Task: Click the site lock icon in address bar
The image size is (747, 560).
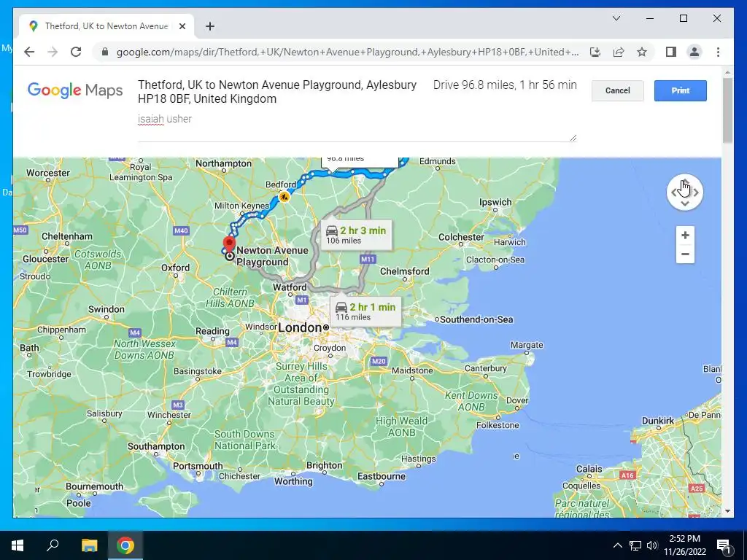Action: [105, 52]
